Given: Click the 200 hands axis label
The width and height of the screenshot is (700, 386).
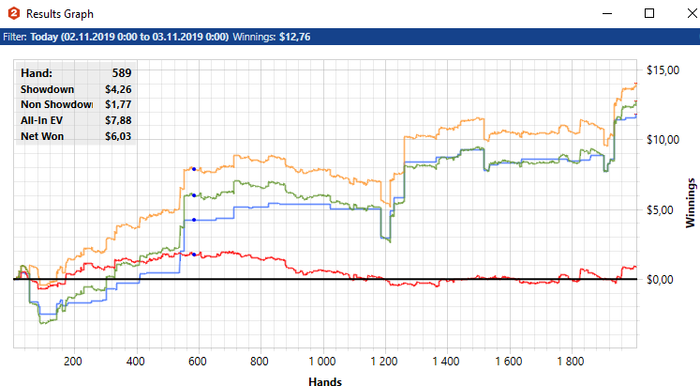Looking at the screenshot, I should pyautogui.click(x=72, y=361).
